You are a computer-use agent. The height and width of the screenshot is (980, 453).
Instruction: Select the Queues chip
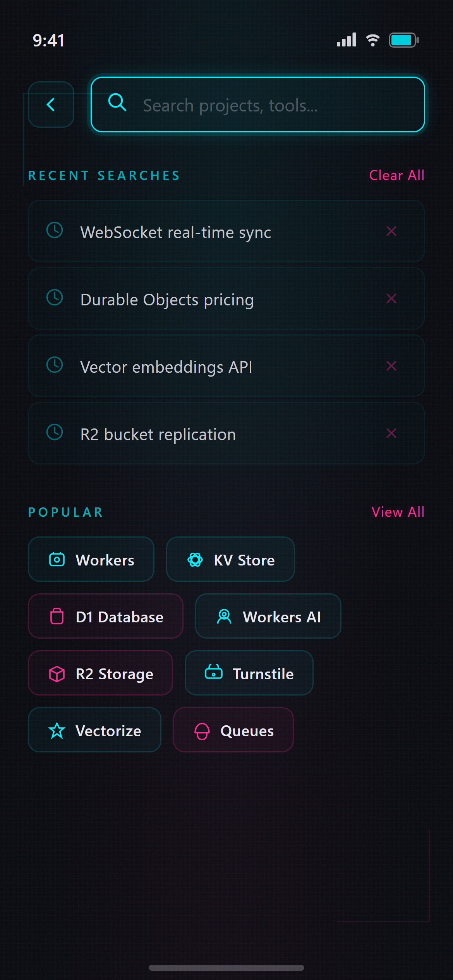[x=233, y=730]
